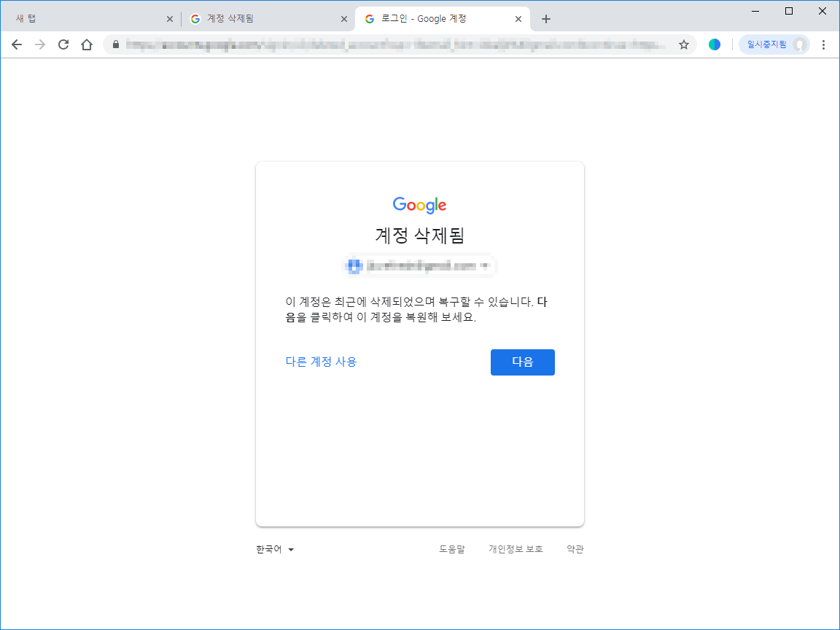This screenshot has height=630, width=840.
Task: Switch to the 새 탭 tab
Action: pyautogui.click(x=91, y=19)
